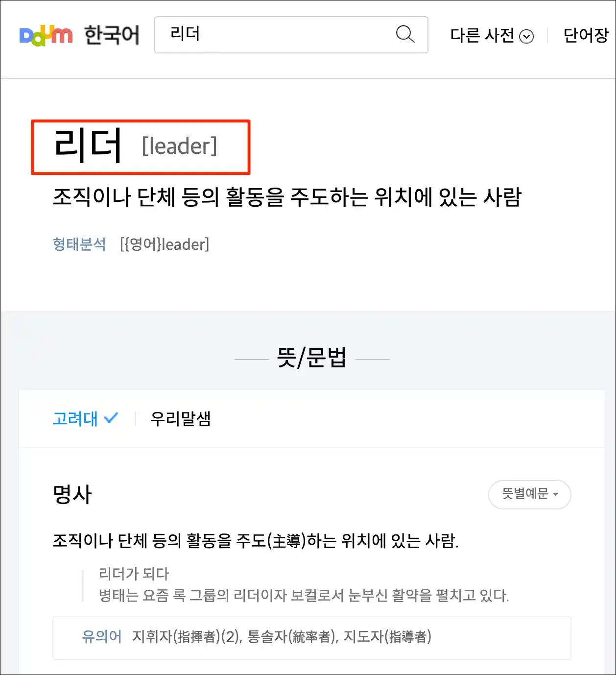Click the example phrase 리더가 되다
Screen dimensions: 616x675
(x=134, y=574)
